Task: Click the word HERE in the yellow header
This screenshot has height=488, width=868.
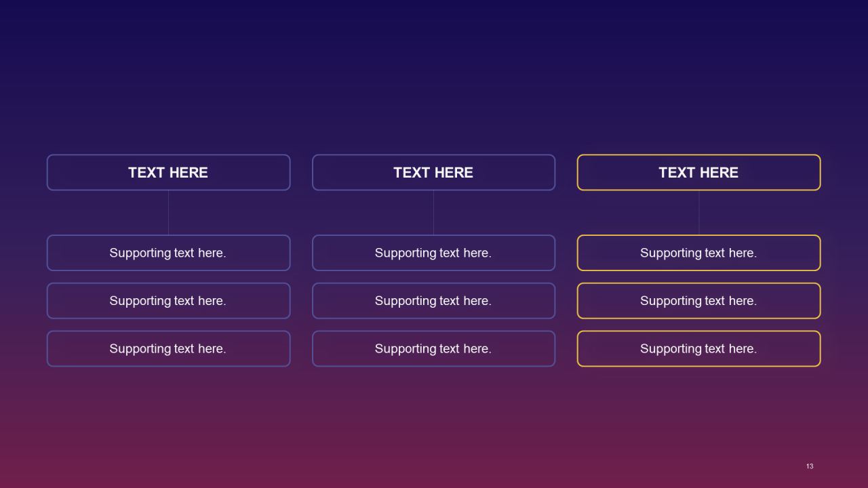Action: point(719,173)
